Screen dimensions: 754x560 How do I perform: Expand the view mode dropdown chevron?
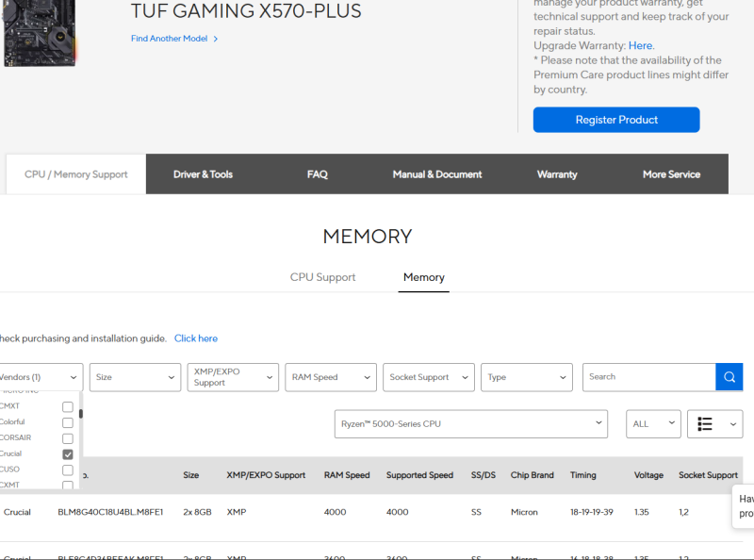733,424
